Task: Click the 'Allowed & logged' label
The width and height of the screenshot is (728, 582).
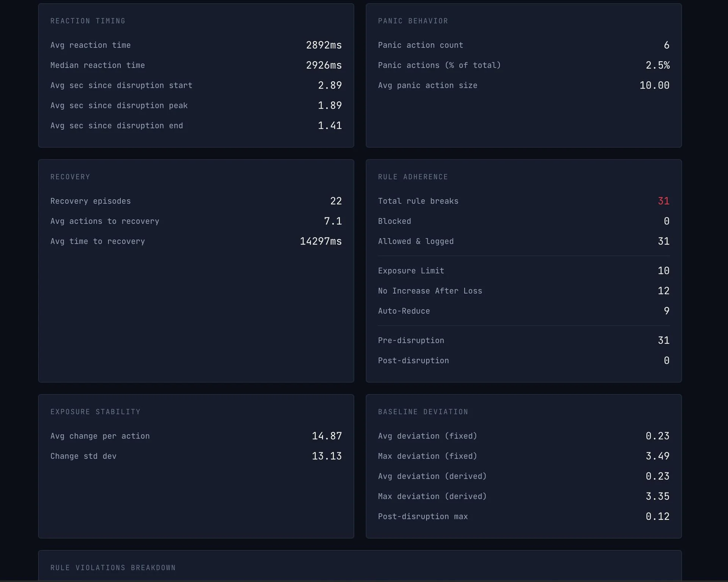Action: coord(416,241)
